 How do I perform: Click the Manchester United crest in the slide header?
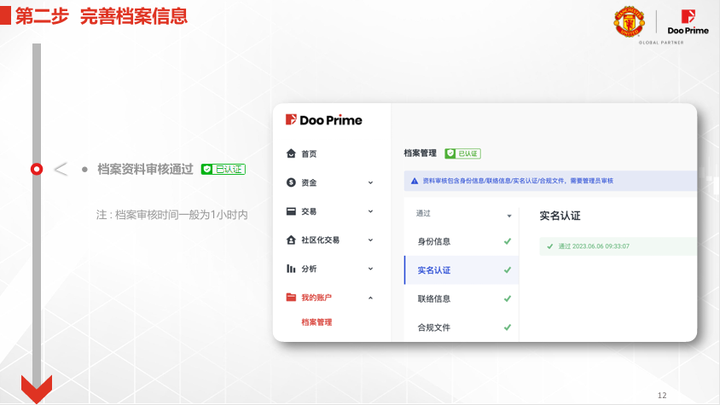pyautogui.click(x=629, y=22)
